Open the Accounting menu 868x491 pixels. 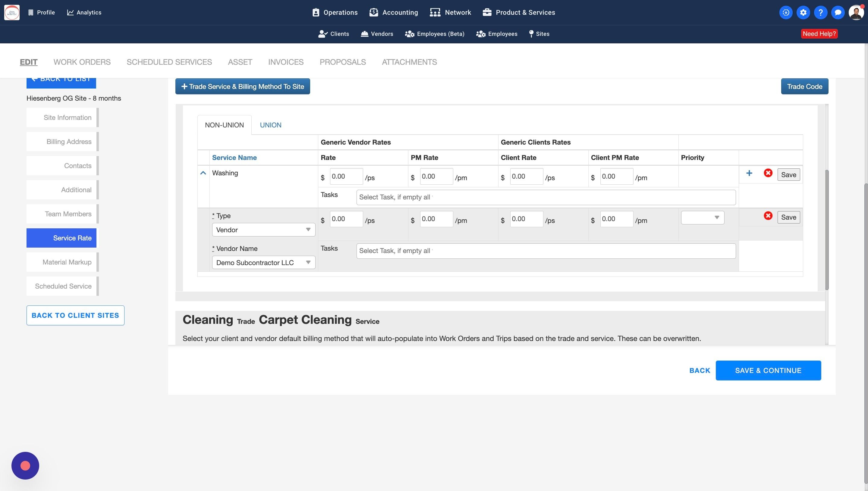pyautogui.click(x=394, y=12)
